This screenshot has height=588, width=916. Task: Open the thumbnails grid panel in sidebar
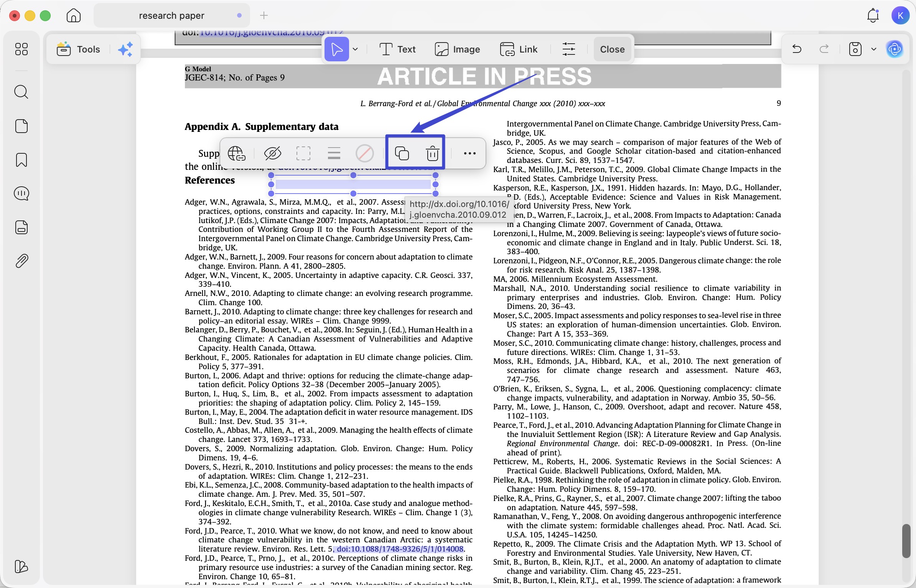[21, 49]
